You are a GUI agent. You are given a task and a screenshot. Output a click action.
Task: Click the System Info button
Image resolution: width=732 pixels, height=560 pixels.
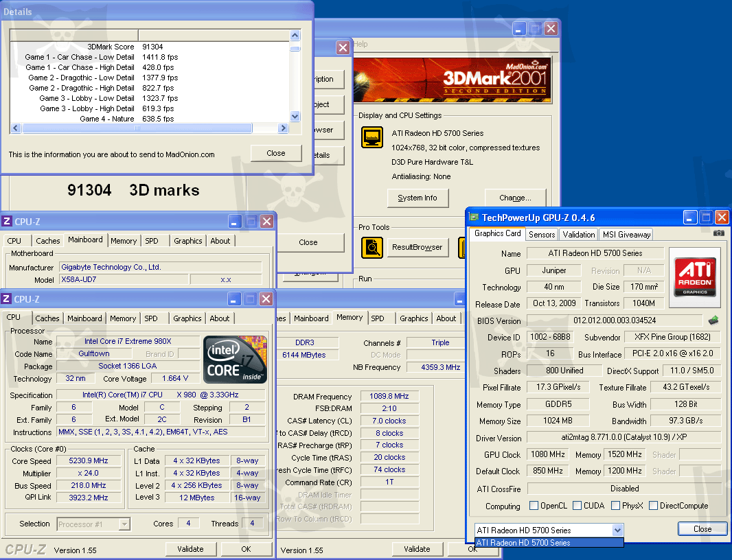tap(418, 198)
